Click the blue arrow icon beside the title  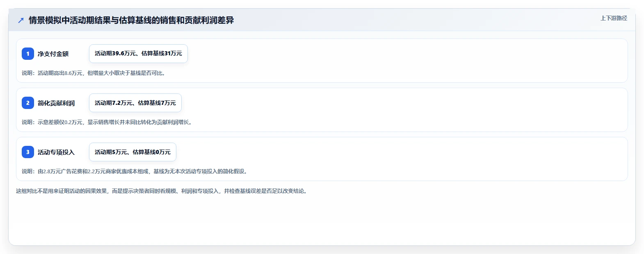click(x=21, y=20)
